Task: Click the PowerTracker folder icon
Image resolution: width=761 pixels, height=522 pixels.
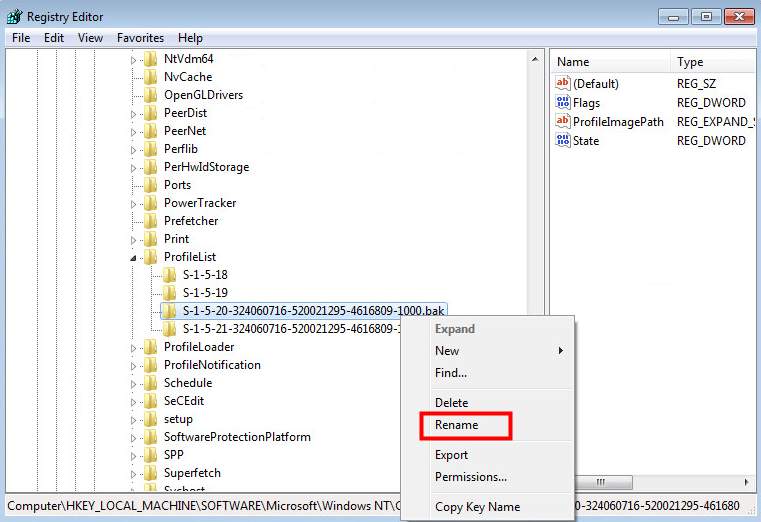Action: coord(150,203)
